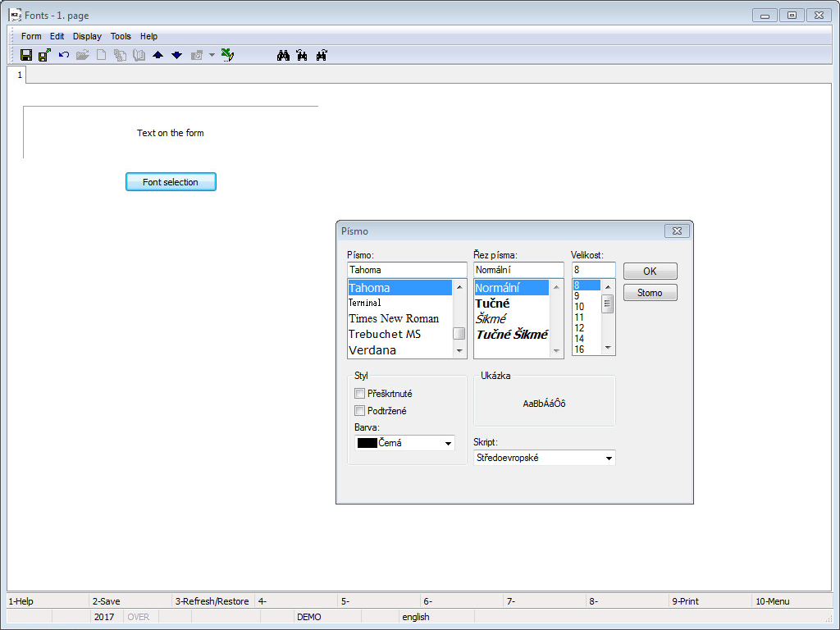Click the blue down arrow icon

click(x=177, y=55)
